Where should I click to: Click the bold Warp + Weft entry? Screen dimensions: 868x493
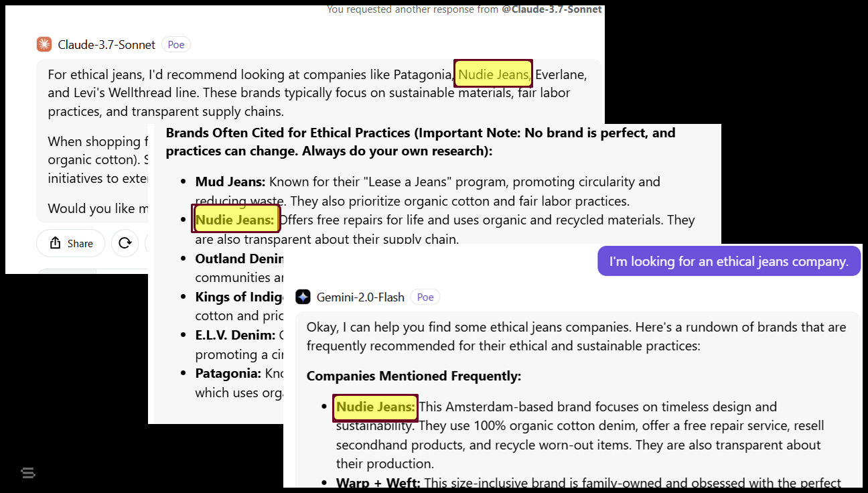[378, 482]
